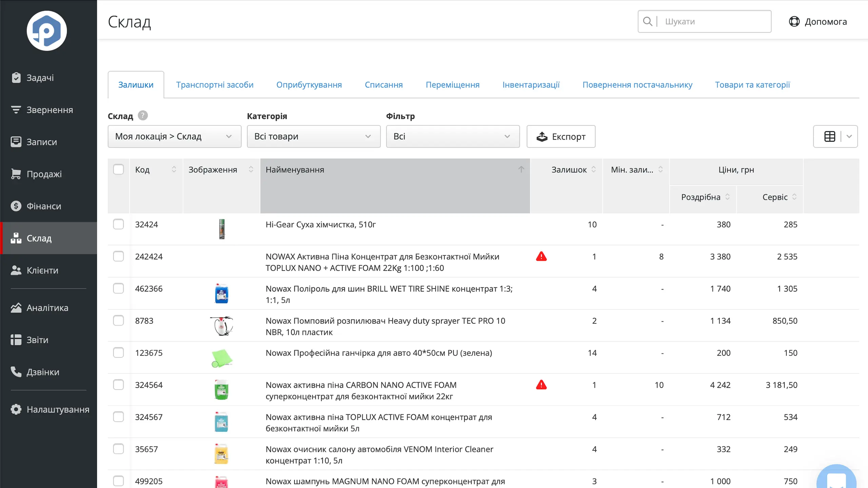Image resolution: width=868 pixels, height=488 pixels.
Task: Click the app logo in the sidebar
Action: [47, 31]
